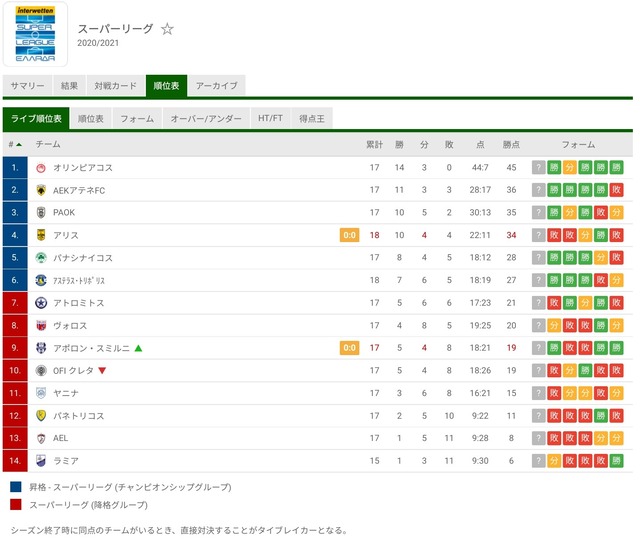Click the AEL club crest icon

pyautogui.click(x=41, y=438)
